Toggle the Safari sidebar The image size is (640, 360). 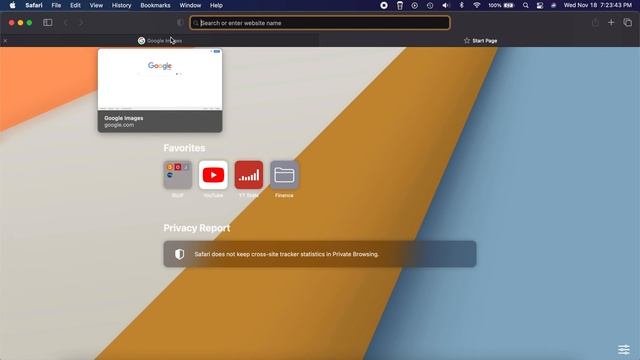point(48,22)
